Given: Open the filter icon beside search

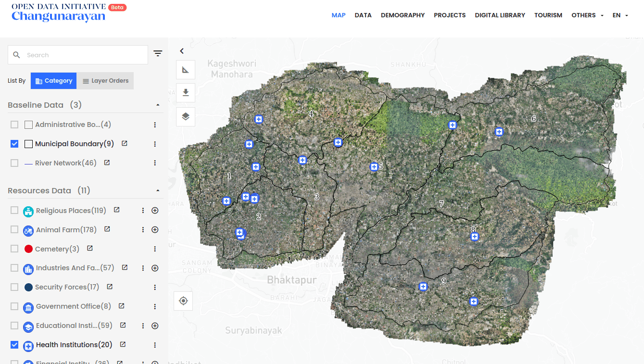Looking at the screenshot, I should (158, 54).
